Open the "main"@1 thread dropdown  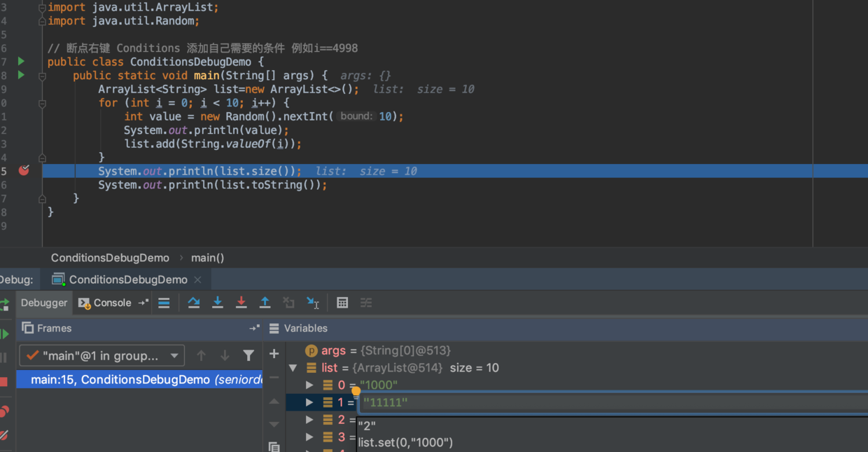(x=102, y=356)
